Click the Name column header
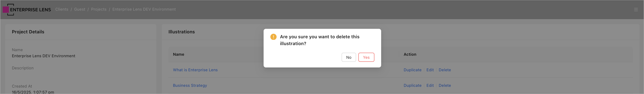This screenshot has height=94, width=644. coord(178,54)
